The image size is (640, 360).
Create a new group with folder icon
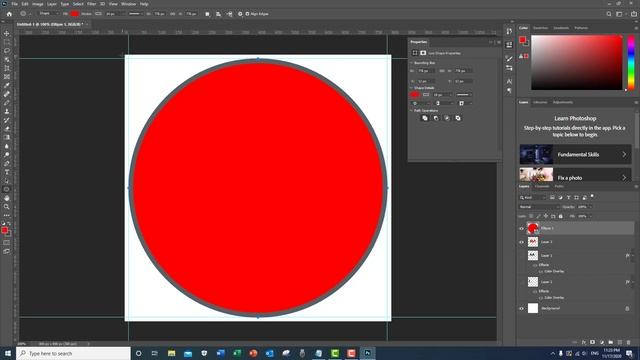tap(611, 342)
